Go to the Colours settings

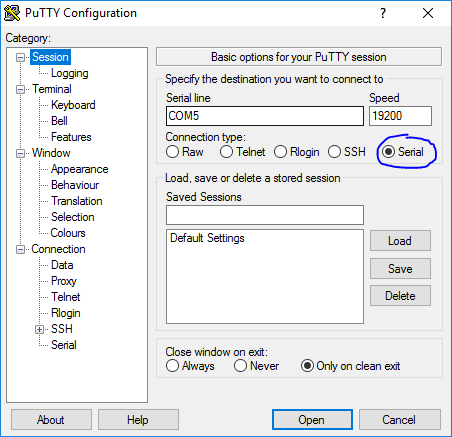pyautogui.click(x=68, y=233)
